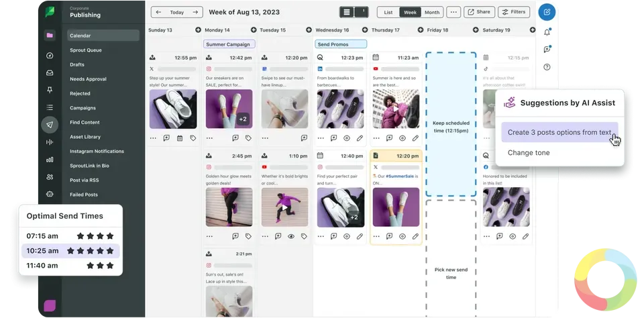Select the Send Promos label
This screenshot has height=318, width=644.
coord(341,44)
